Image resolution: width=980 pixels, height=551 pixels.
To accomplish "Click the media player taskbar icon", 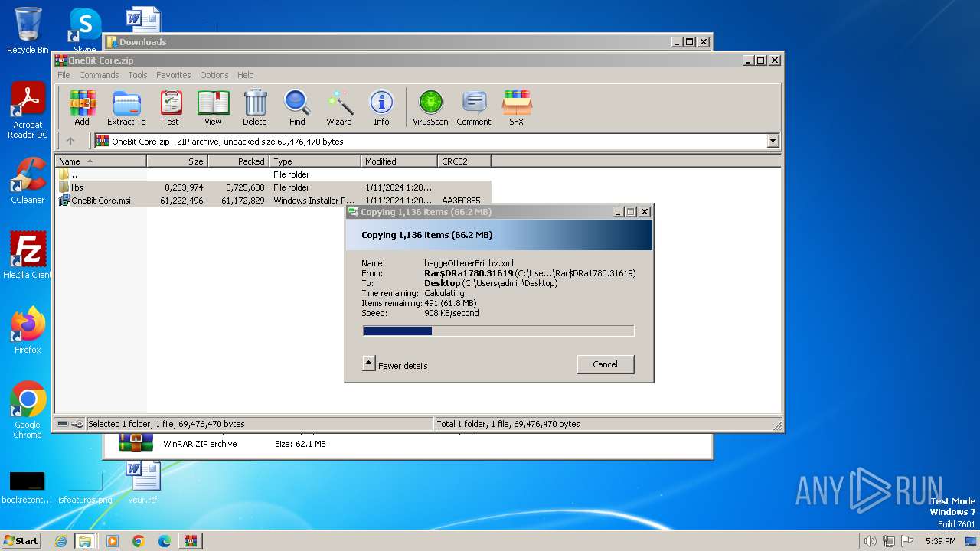I will (x=113, y=541).
